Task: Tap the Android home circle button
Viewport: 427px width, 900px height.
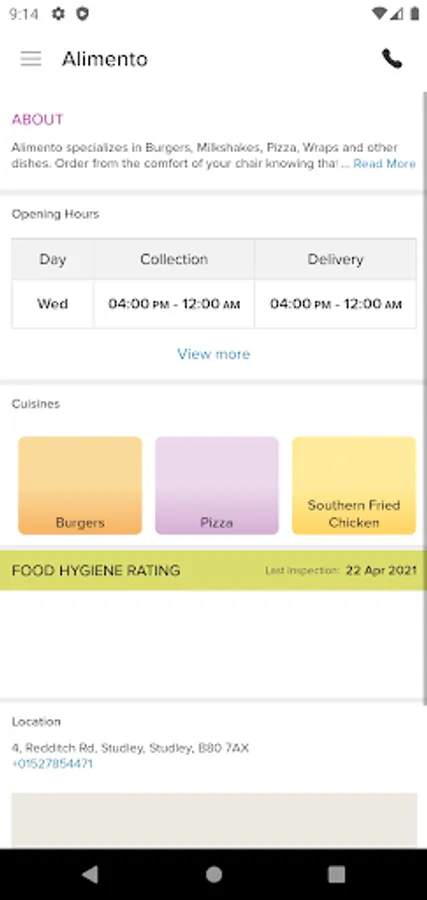Action: point(214,874)
